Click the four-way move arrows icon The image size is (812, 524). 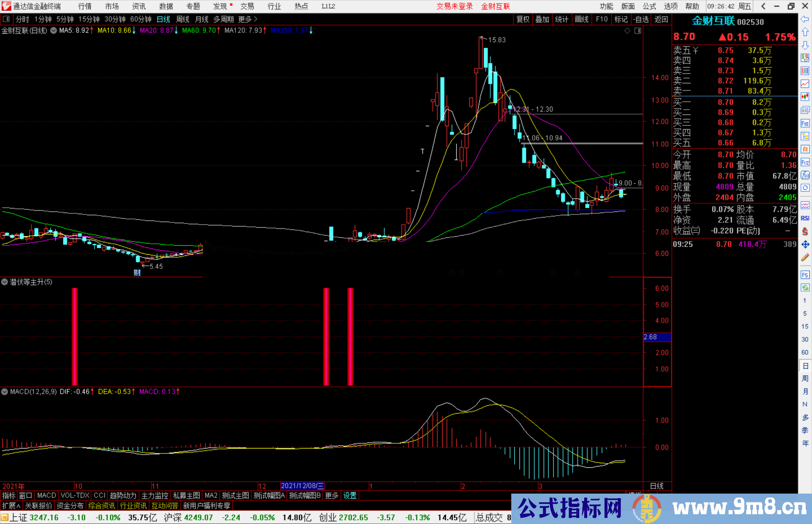point(805,245)
